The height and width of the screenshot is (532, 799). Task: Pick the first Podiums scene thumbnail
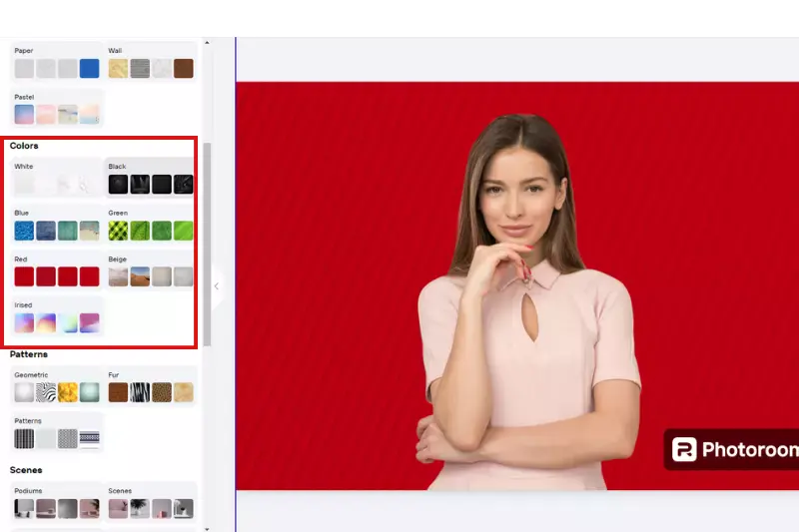[x=24, y=508]
